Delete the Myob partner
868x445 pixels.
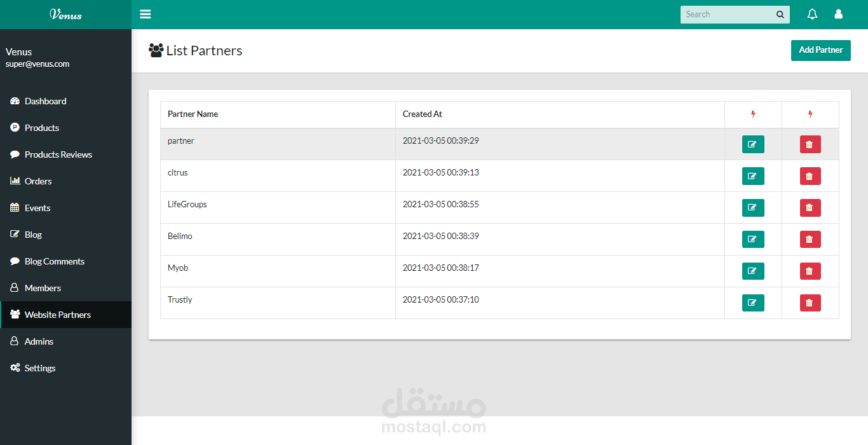pos(810,271)
